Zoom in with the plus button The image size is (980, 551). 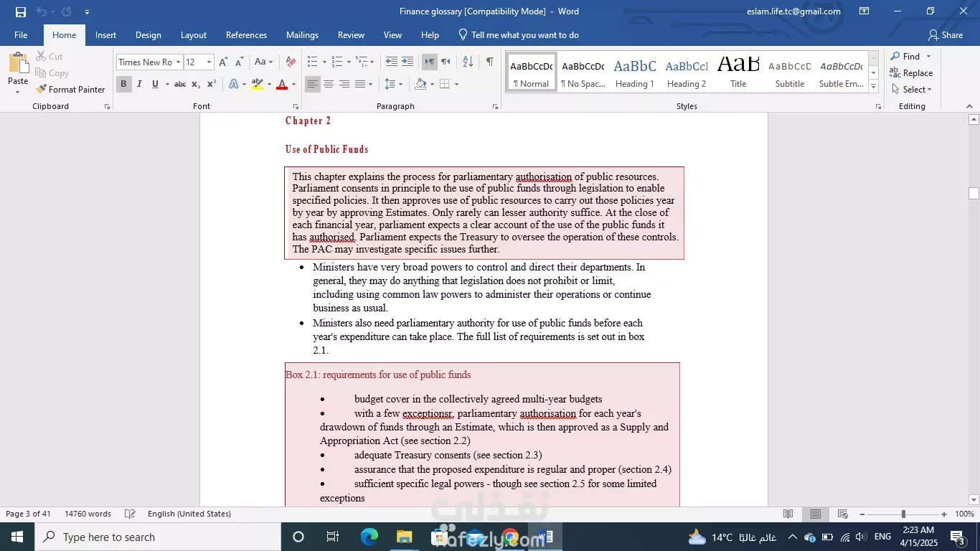[944, 514]
